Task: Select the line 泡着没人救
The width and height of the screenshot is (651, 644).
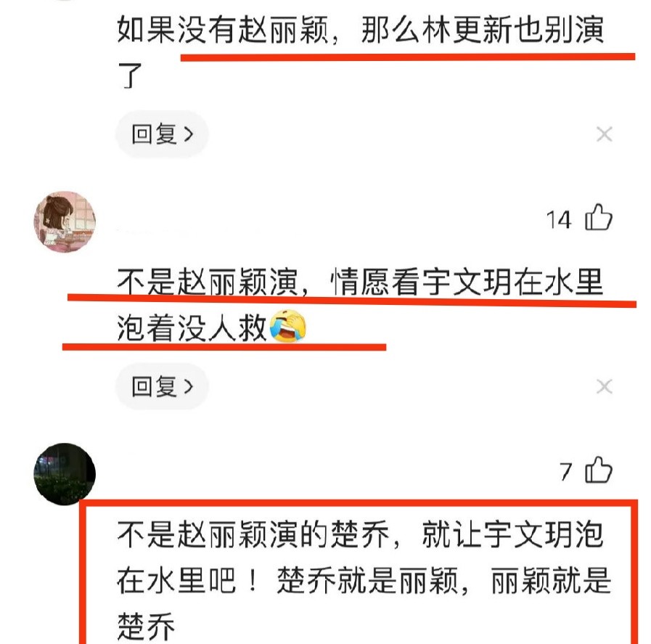Action: (x=192, y=327)
